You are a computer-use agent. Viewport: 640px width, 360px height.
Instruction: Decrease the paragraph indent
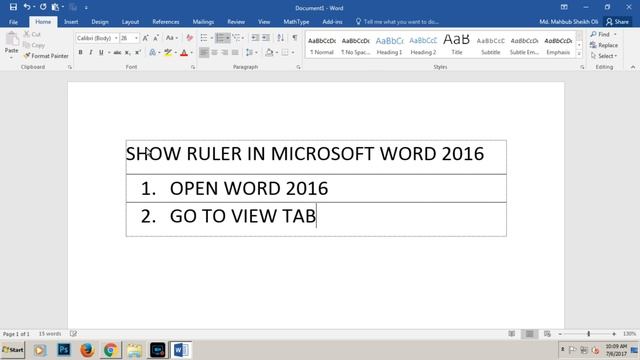pyautogui.click(x=255, y=38)
